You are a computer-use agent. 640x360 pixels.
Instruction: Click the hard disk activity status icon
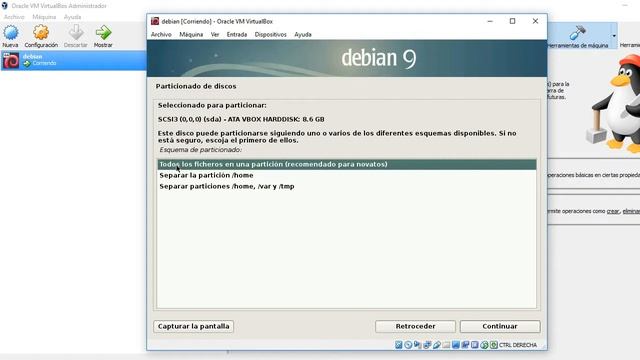coord(398,345)
